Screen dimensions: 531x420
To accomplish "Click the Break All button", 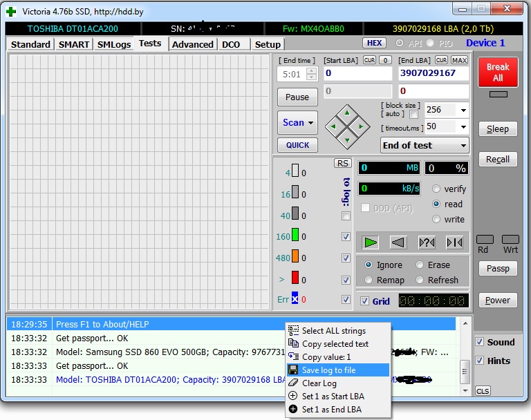I will click(x=498, y=72).
